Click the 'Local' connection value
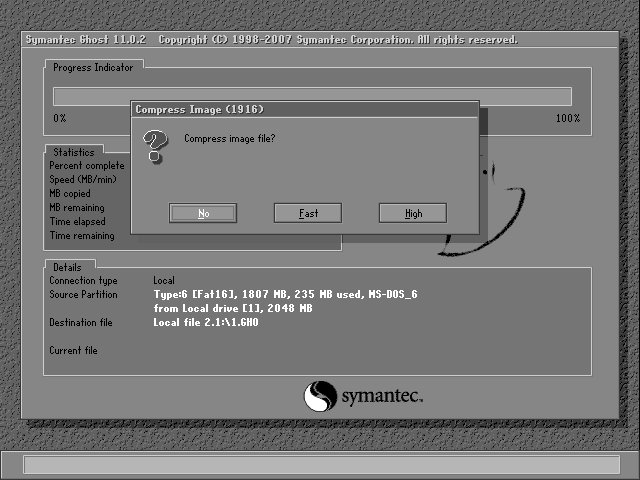Viewport: 640px width, 480px height. click(x=164, y=280)
